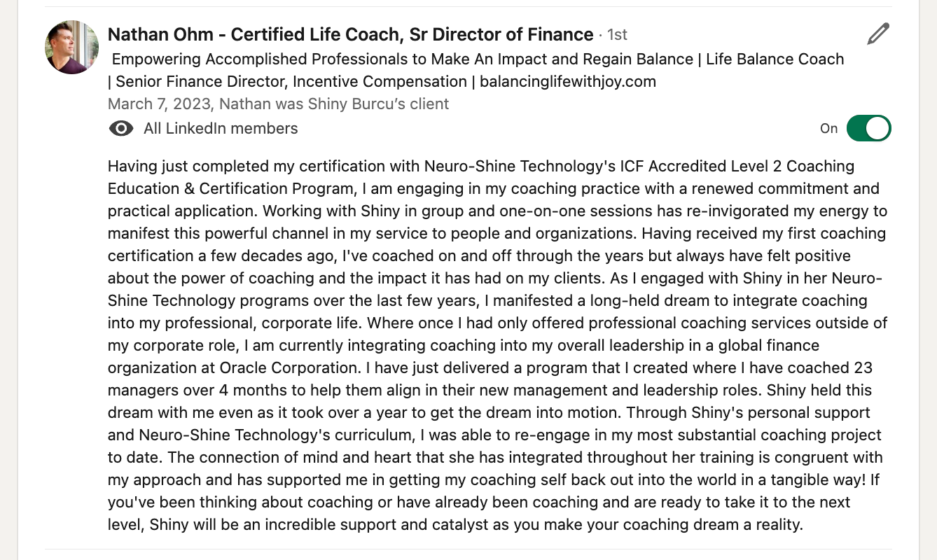Open Nathan Ohm's profile name link

point(348,34)
